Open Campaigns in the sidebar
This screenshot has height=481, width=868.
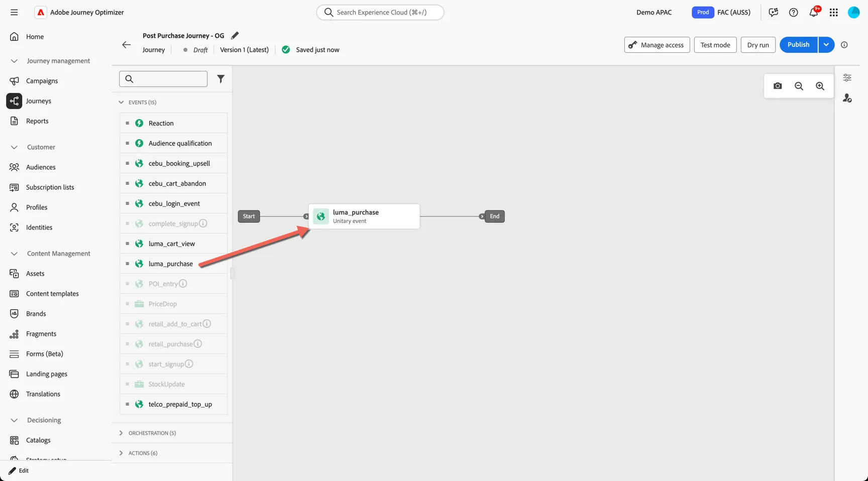[x=42, y=81]
